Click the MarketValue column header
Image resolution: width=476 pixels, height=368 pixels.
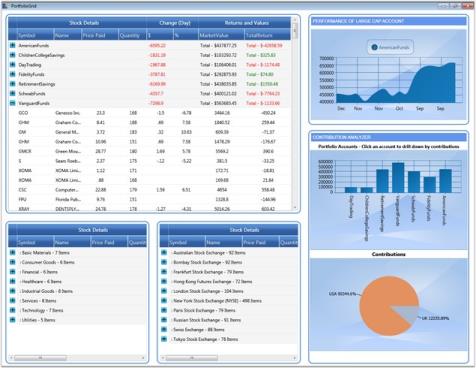[x=221, y=35]
